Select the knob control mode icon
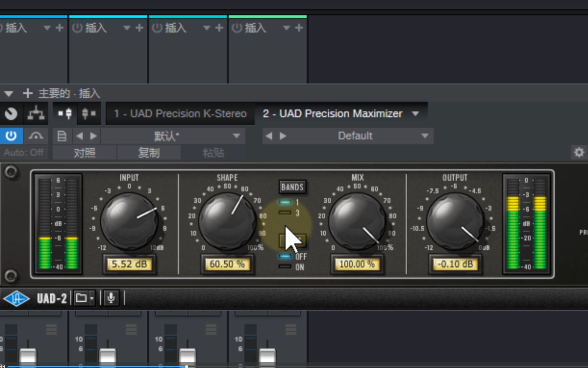This screenshot has width=588, height=368. pyautogui.click(x=12, y=113)
